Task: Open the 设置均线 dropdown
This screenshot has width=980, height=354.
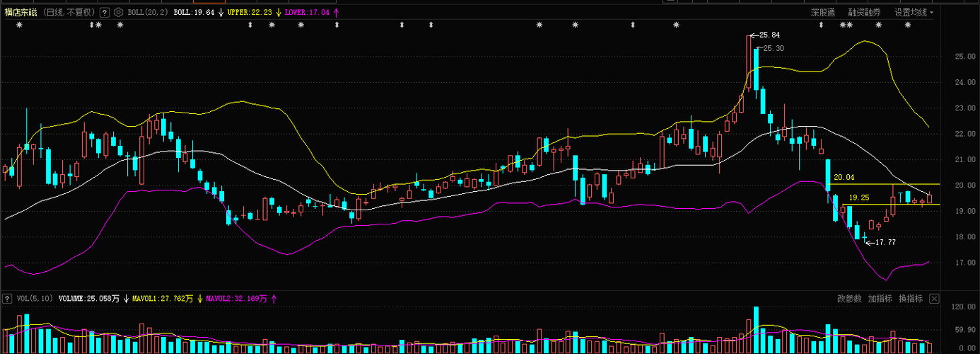Action: tap(914, 12)
